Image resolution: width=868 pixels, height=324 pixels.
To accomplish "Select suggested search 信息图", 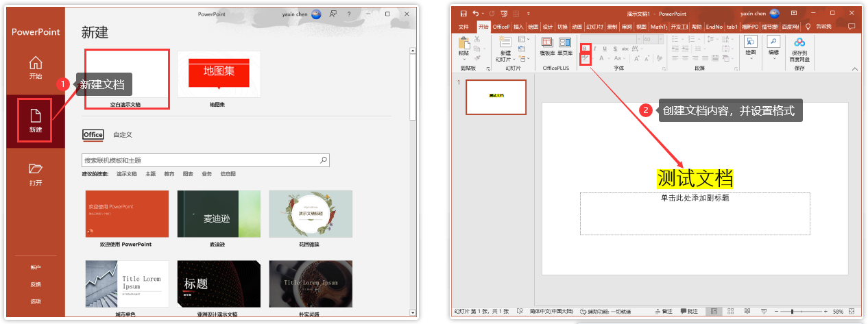I will tap(228, 174).
